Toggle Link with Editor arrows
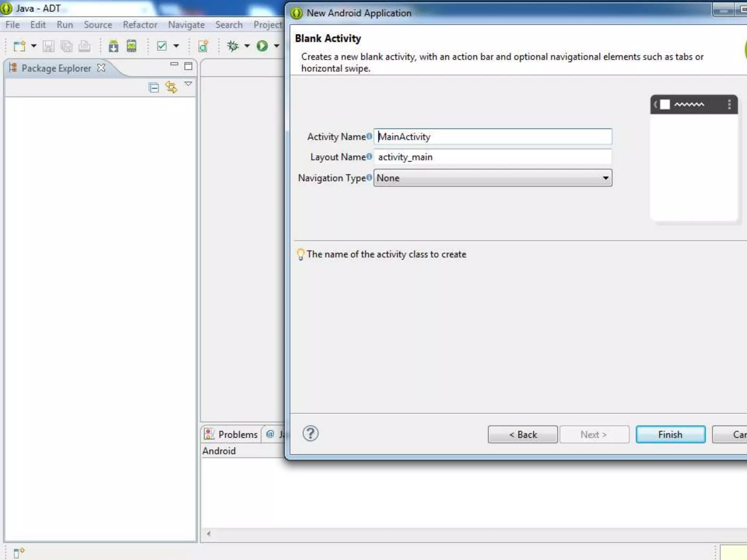Viewport: 747px width, 560px height. click(x=171, y=87)
